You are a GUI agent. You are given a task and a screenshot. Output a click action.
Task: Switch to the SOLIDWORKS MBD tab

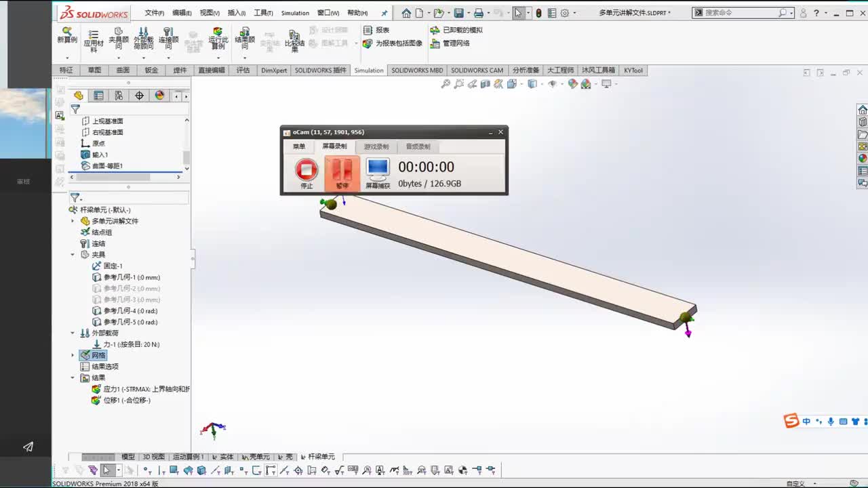tap(417, 70)
